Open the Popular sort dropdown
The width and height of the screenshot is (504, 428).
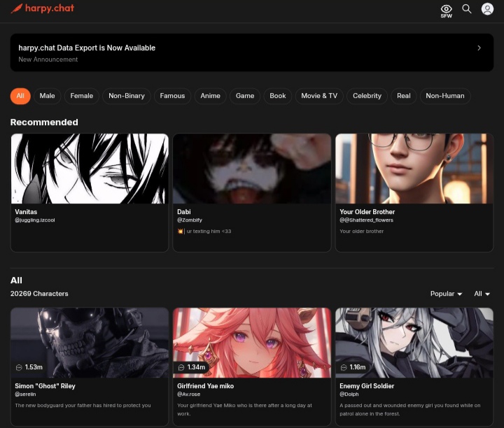tap(446, 294)
